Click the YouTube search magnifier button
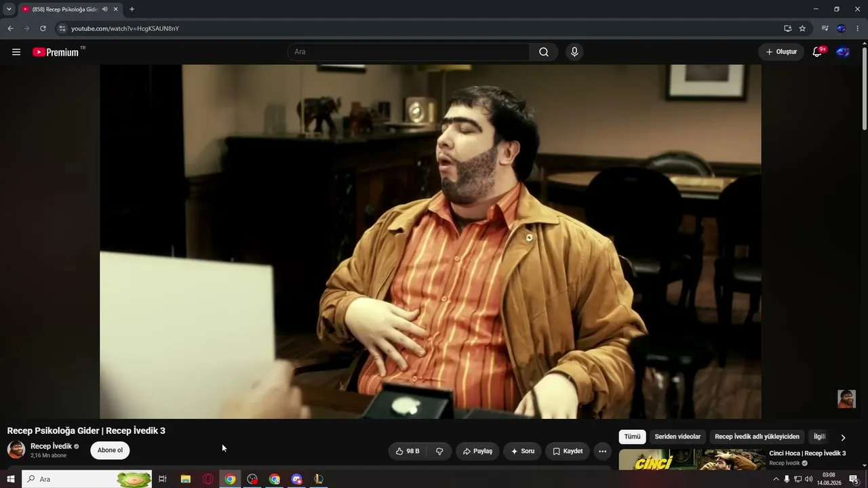868x488 pixels. [x=544, y=52]
